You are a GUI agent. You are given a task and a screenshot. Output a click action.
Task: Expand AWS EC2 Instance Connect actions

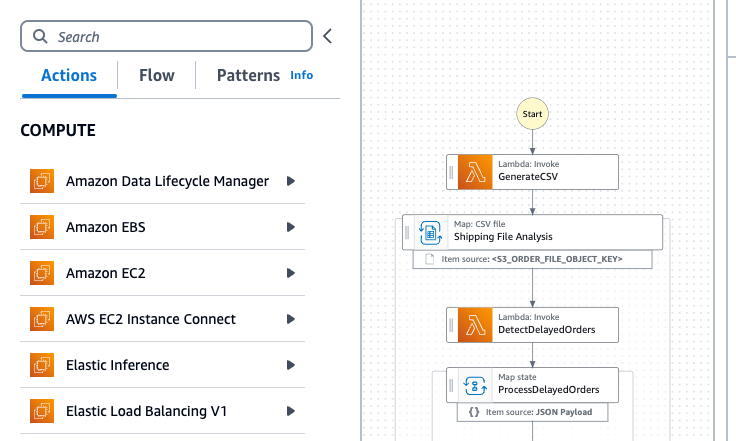pos(291,319)
